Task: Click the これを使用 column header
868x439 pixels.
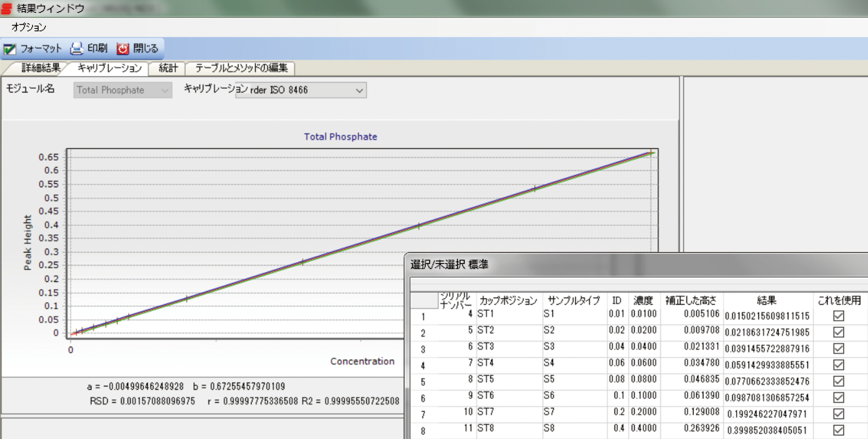Action: click(x=839, y=300)
